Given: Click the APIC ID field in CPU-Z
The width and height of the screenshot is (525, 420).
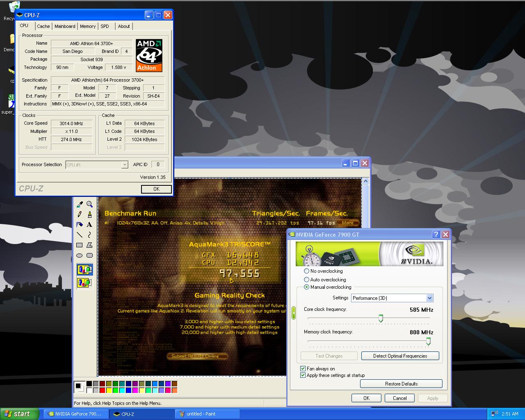Looking at the screenshot, I should (x=158, y=164).
